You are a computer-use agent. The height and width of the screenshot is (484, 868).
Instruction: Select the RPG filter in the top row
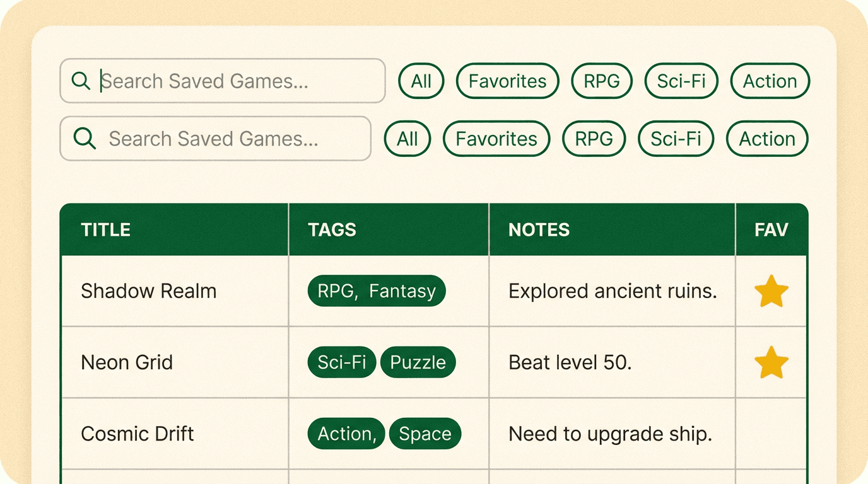602,81
